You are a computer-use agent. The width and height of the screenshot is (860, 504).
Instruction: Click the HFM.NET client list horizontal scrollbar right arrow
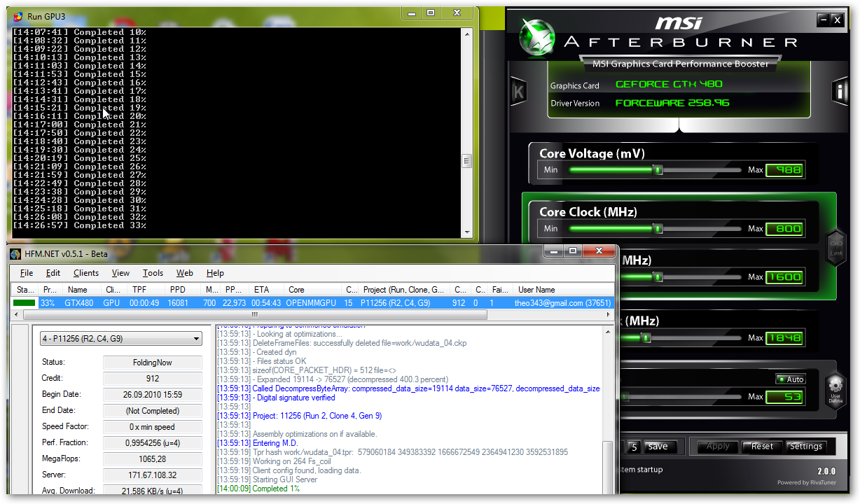[609, 315]
